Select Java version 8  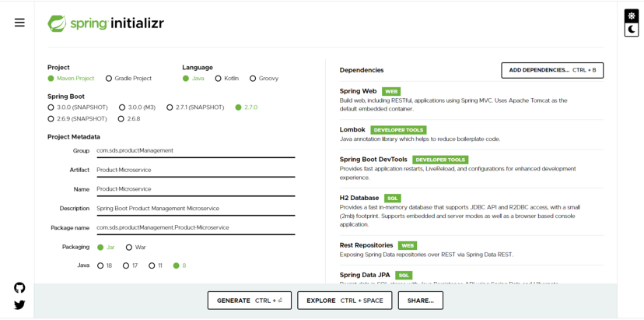pyautogui.click(x=180, y=265)
